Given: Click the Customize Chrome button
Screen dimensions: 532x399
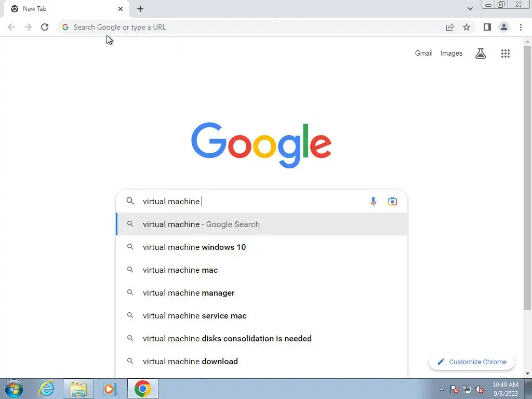Looking at the screenshot, I should coord(472,362).
